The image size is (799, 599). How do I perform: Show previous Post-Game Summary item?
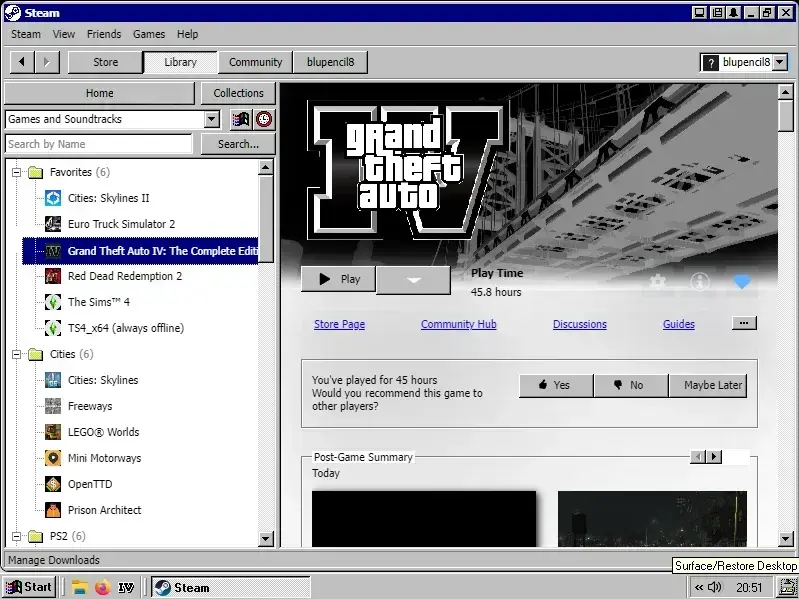698,456
